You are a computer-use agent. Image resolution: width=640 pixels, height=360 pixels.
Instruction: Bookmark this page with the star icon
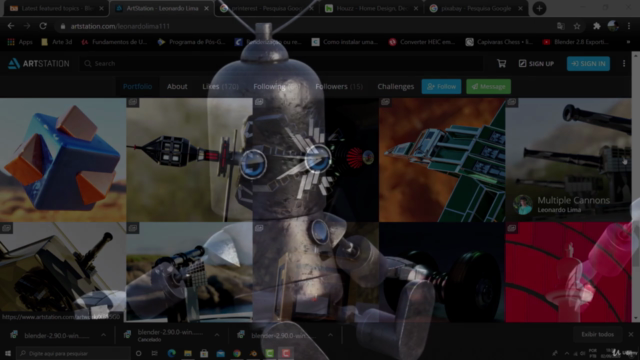click(577, 26)
